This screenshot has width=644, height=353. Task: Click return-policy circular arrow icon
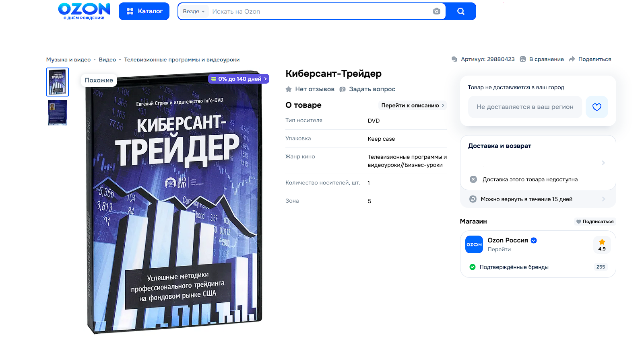click(473, 199)
